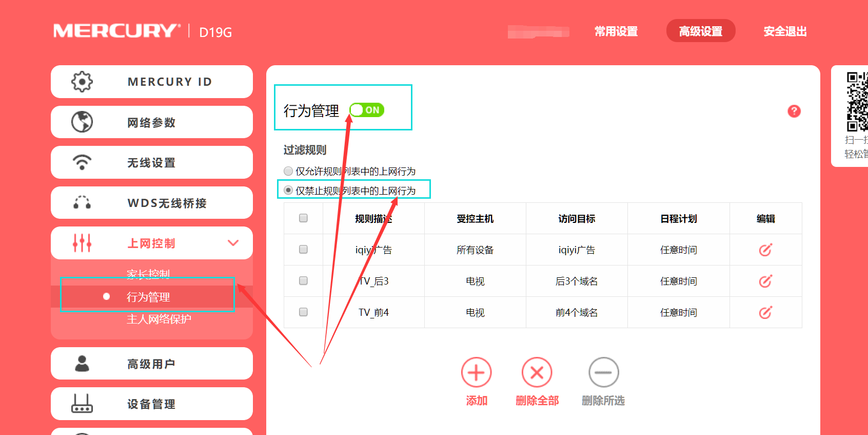The width and height of the screenshot is (868, 435).
Task: Click the sliders icon for 上网控制
Action: click(82, 243)
